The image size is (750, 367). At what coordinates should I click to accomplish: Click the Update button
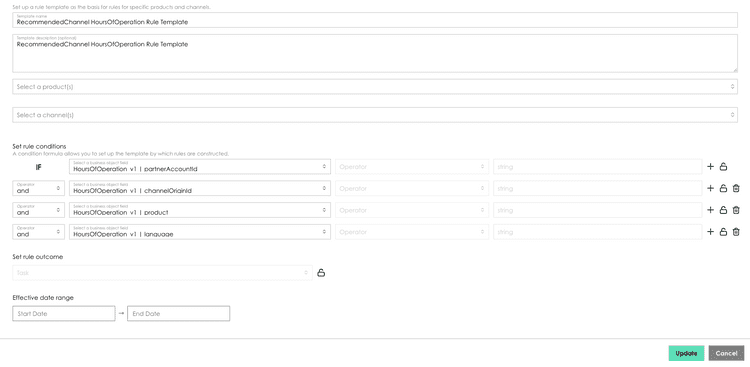[686, 353]
